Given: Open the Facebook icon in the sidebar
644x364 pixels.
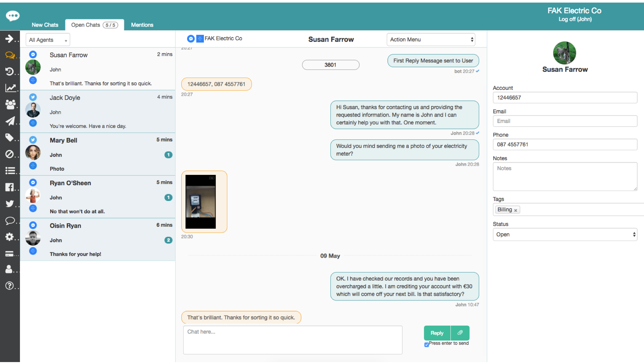Looking at the screenshot, I should click(x=9, y=187).
